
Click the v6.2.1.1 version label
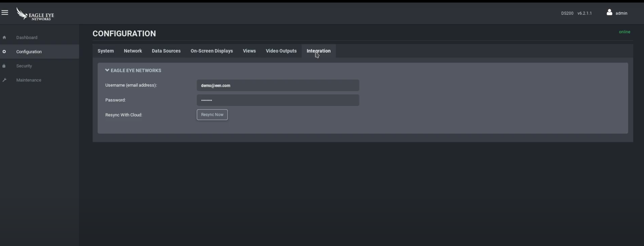[x=585, y=13]
